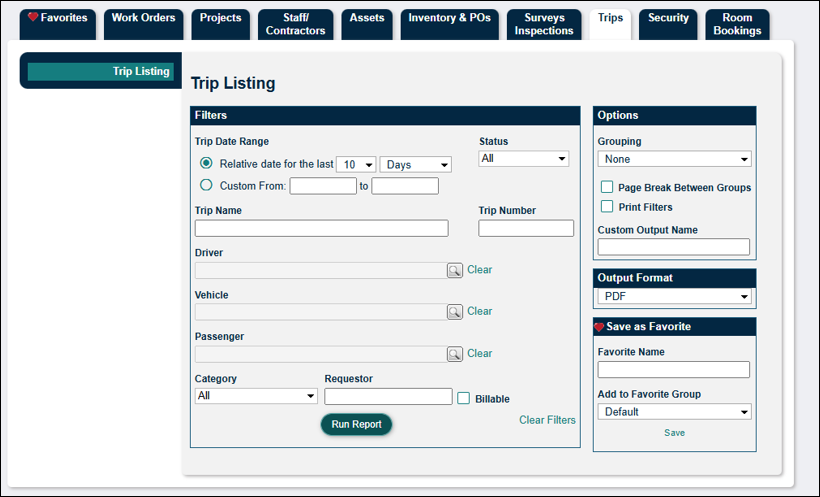Open the Favorites tab
This screenshot has width=820, height=497.
(58, 24)
